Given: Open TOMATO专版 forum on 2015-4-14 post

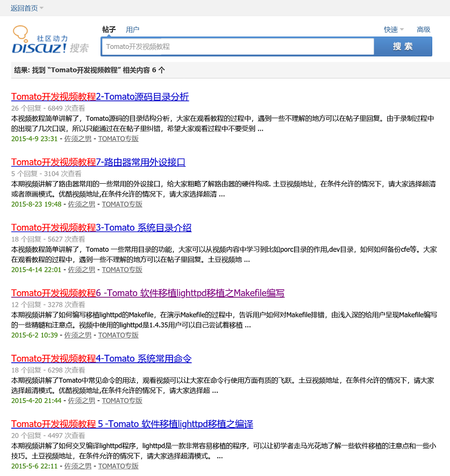Looking at the screenshot, I should (122, 270).
